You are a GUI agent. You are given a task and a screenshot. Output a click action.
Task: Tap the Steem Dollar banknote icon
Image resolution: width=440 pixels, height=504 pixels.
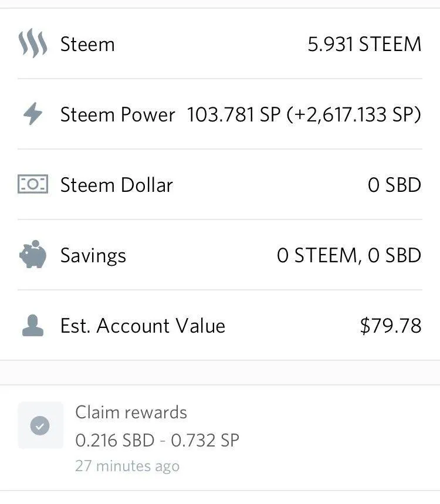33,184
